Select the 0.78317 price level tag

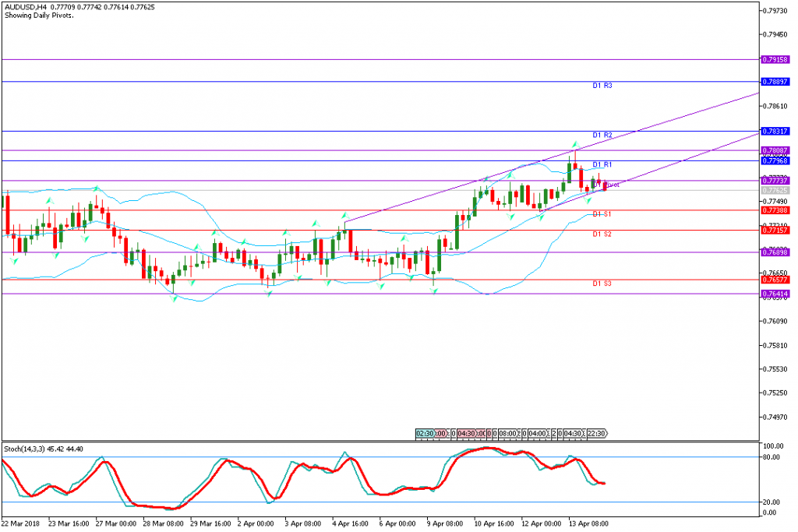pos(777,131)
